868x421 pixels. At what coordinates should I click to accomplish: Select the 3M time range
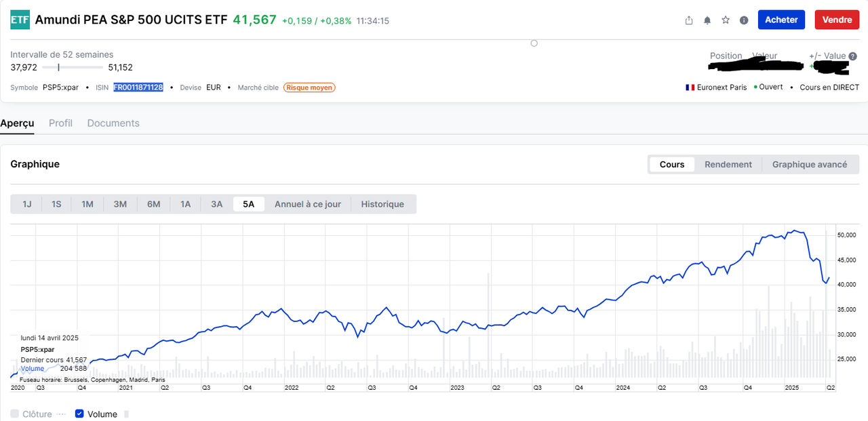[x=120, y=204]
